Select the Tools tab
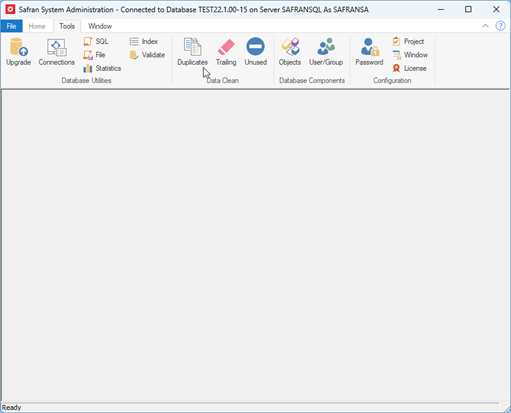The image size is (511, 413). coord(67,26)
